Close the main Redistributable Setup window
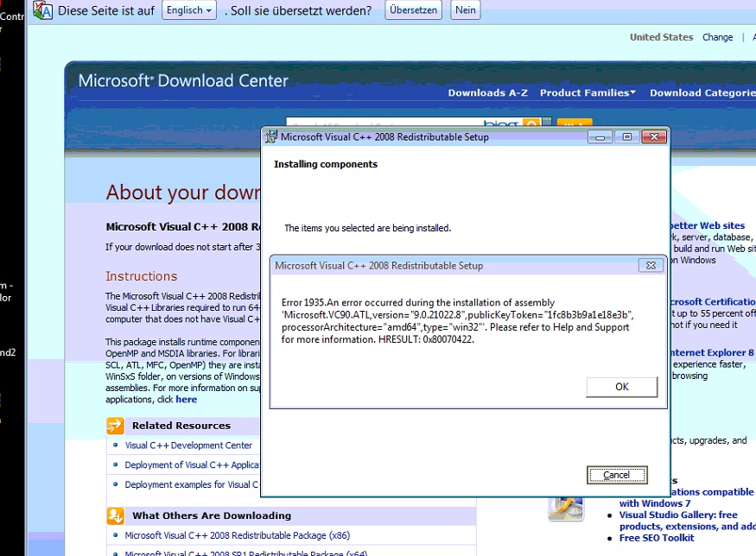Viewport: 756px width, 556px height. [x=654, y=137]
